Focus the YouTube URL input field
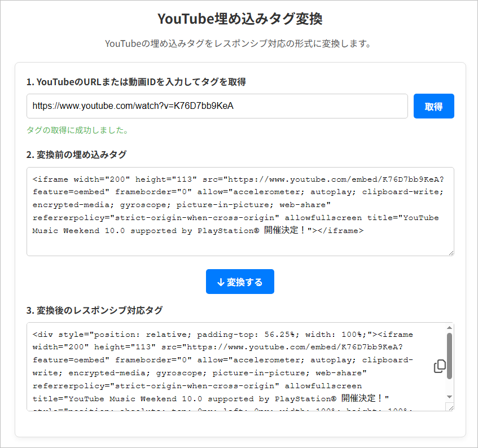Screen dimensions: 478x448 pos(217,106)
